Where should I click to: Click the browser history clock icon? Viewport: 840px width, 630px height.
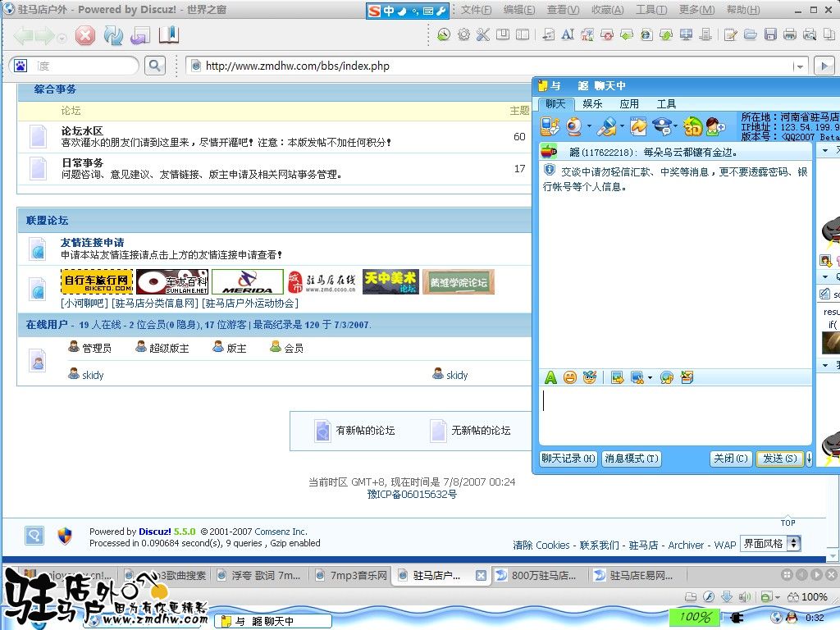(x=444, y=34)
